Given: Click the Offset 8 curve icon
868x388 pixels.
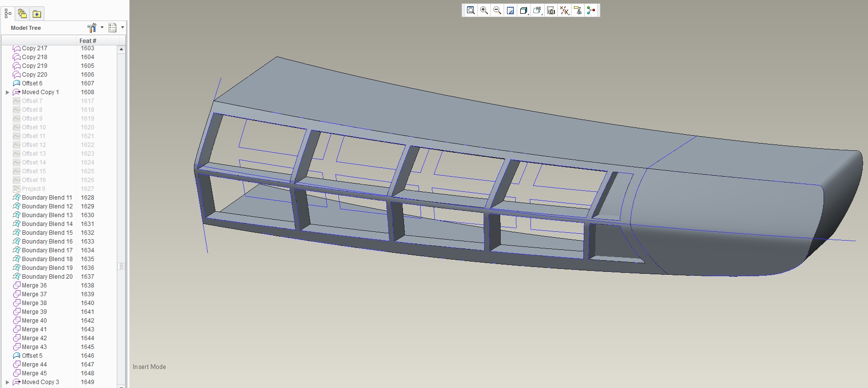Looking at the screenshot, I should 17,110.
